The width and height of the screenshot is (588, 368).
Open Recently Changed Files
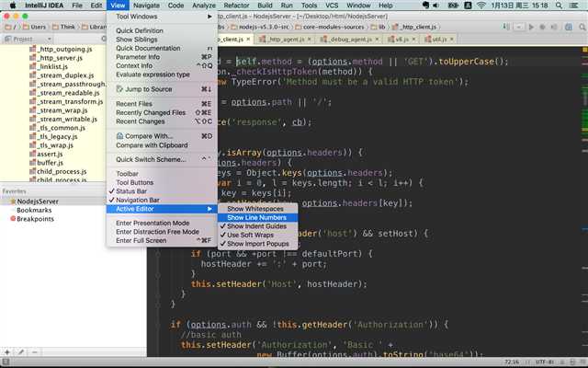tap(162, 112)
